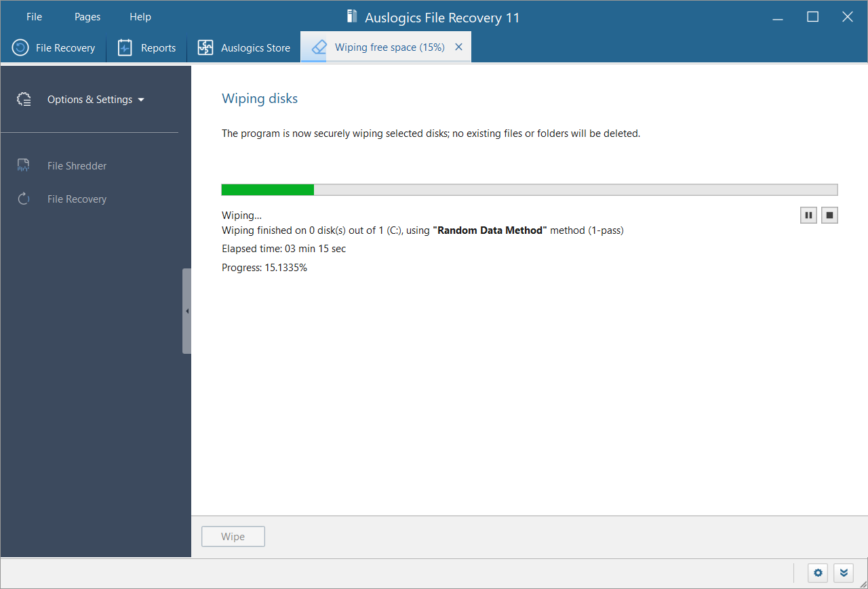Screen dimensions: 868x589
Task: Close the Wiping free space tab
Action: pyautogui.click(x=459, y=47)
